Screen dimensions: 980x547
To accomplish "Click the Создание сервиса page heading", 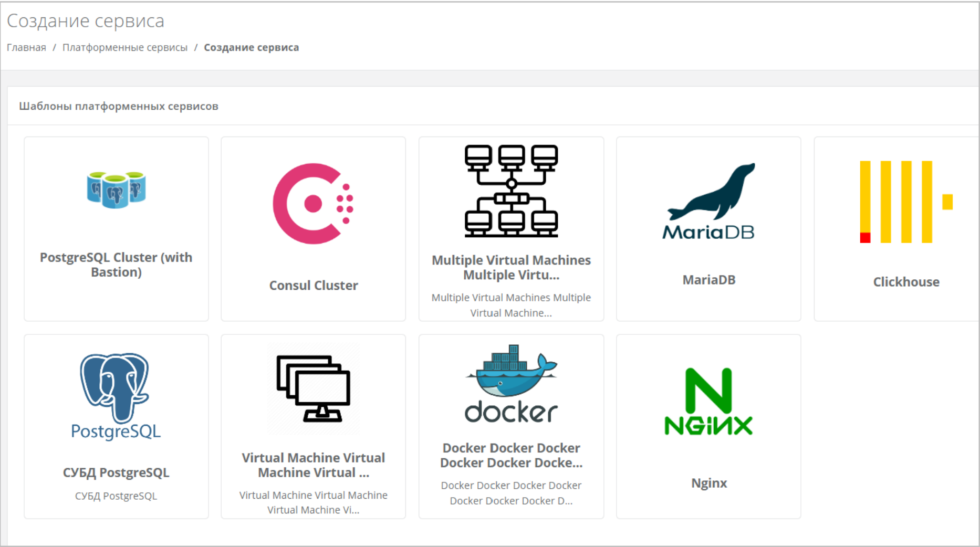I will tap(86, 21).
